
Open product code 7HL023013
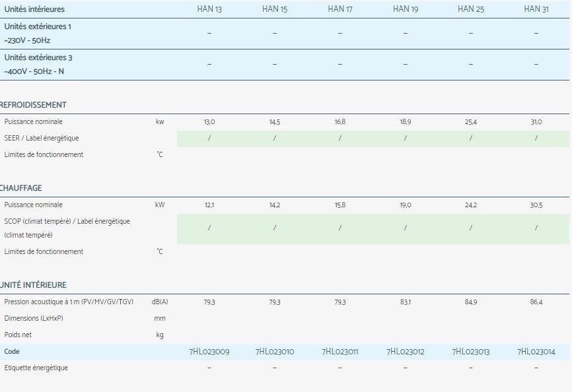471,352
